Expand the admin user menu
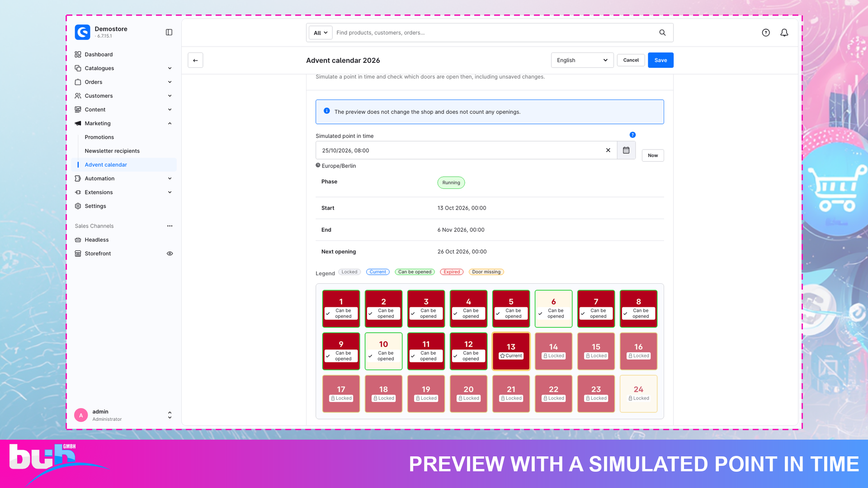868x488 pixels. pos(170,415)
